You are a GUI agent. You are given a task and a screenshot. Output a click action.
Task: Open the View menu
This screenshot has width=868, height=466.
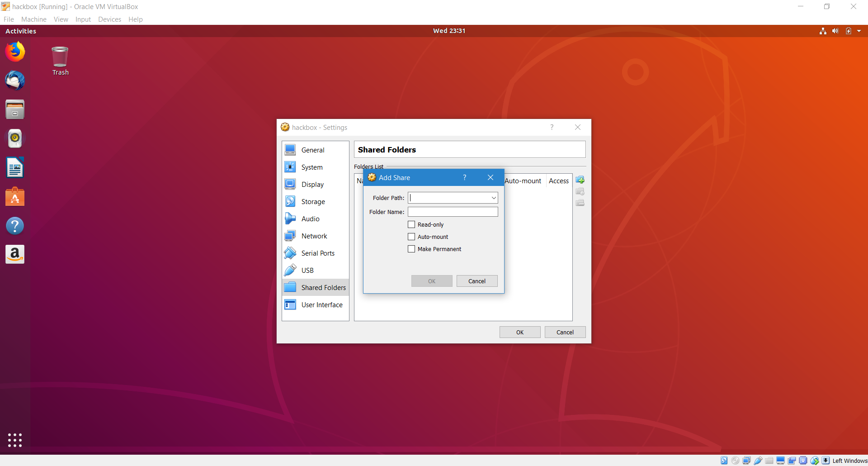tap(61, 19)
